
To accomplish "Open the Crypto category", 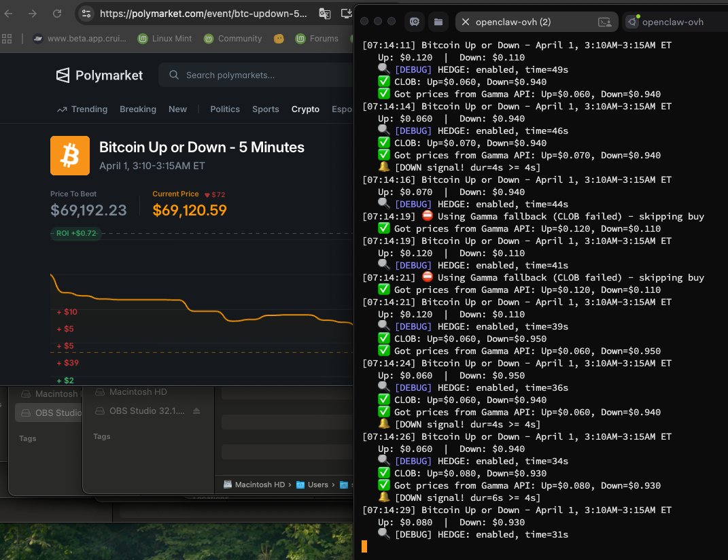I will [x=305, y=109].
